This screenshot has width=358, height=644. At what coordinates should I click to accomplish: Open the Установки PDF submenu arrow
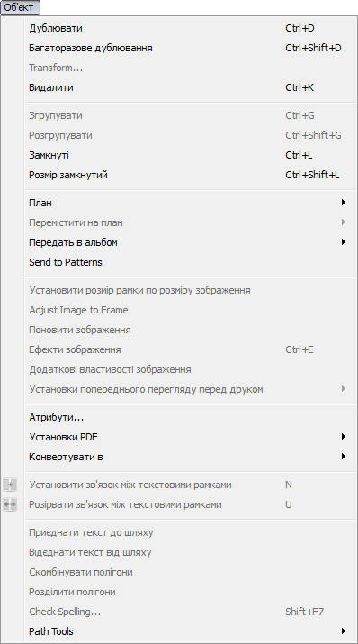click(344, 437)
